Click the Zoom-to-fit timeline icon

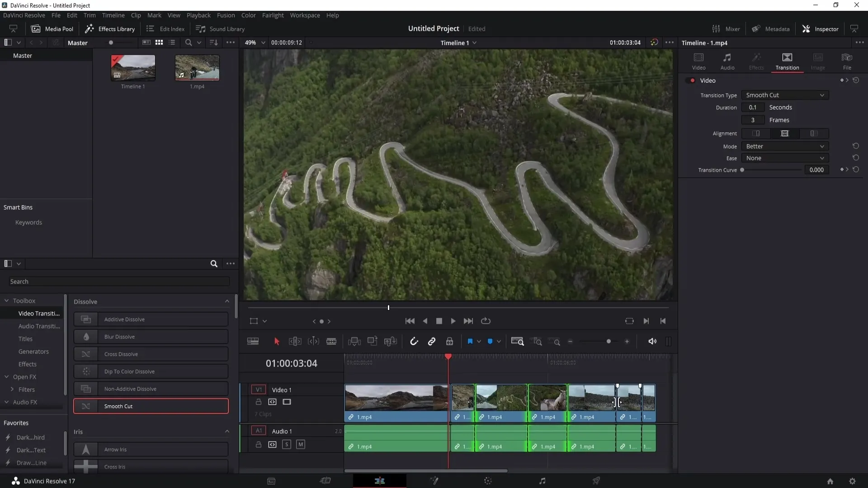pos(519,342)
